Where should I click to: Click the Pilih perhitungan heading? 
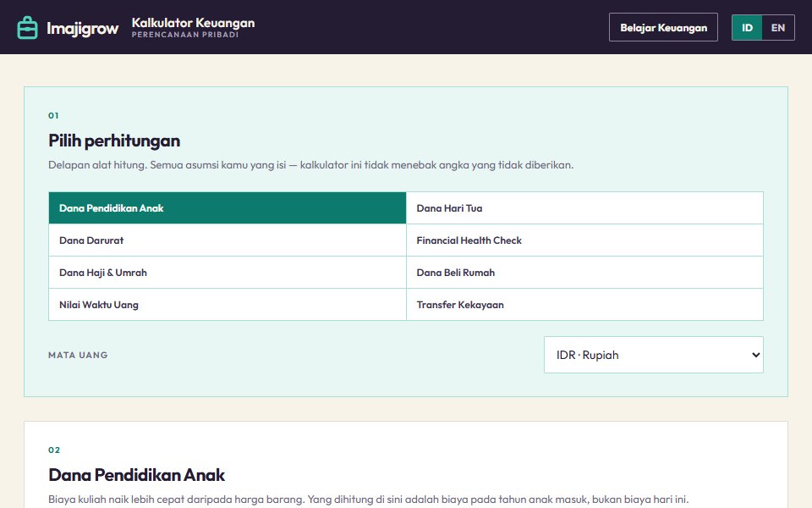(114, 141)
